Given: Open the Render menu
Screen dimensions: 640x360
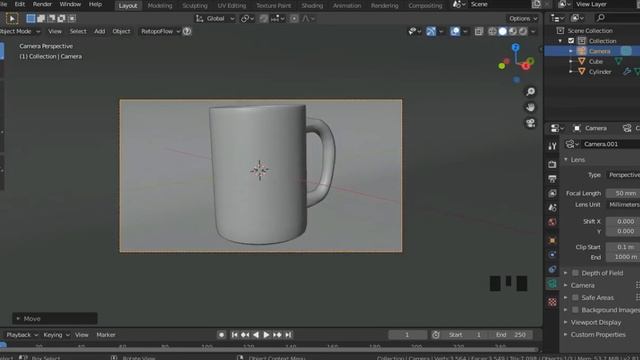Looking at the screenshot, I should point(42,4).
